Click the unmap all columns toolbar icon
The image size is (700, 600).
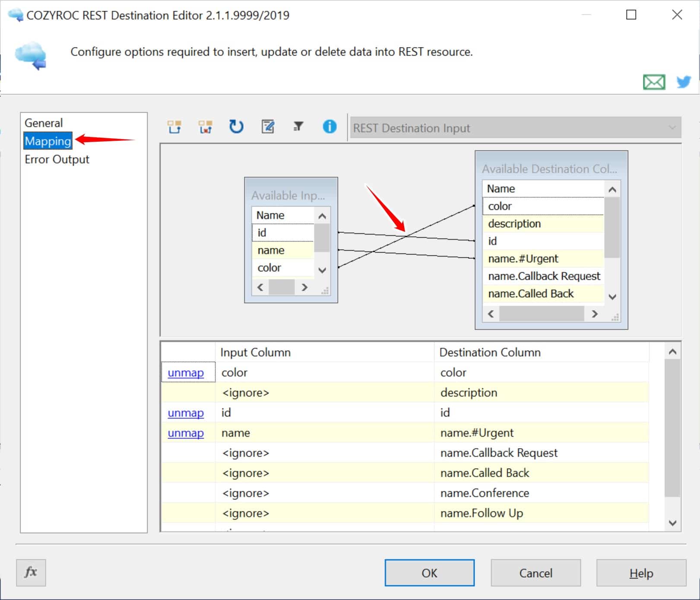[206, 127]
